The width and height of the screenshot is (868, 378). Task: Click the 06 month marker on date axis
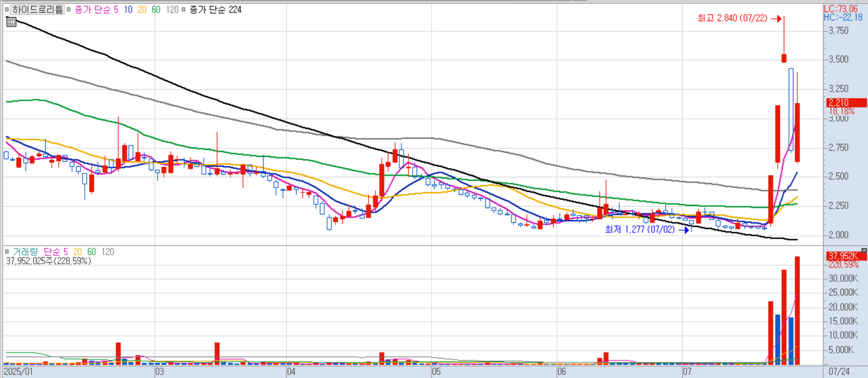pyautogui.click(x=562, y=372)
